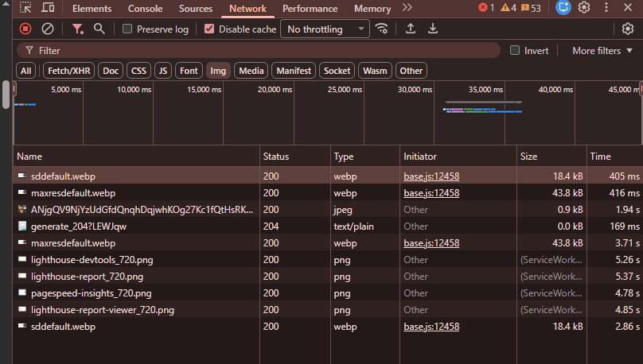The height and width of the screenshot is (364, 643).
Task: Sort requests by Status column header
Action: tap(295, 157)
